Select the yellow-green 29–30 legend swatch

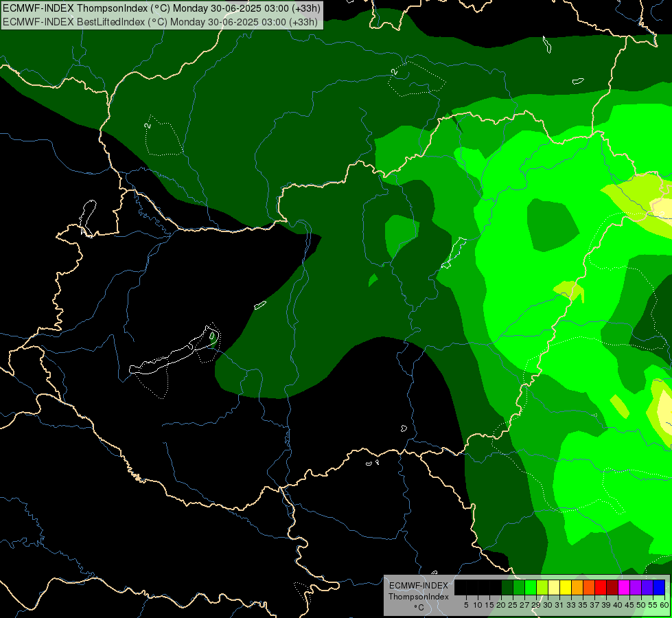[x=542, y=587]
